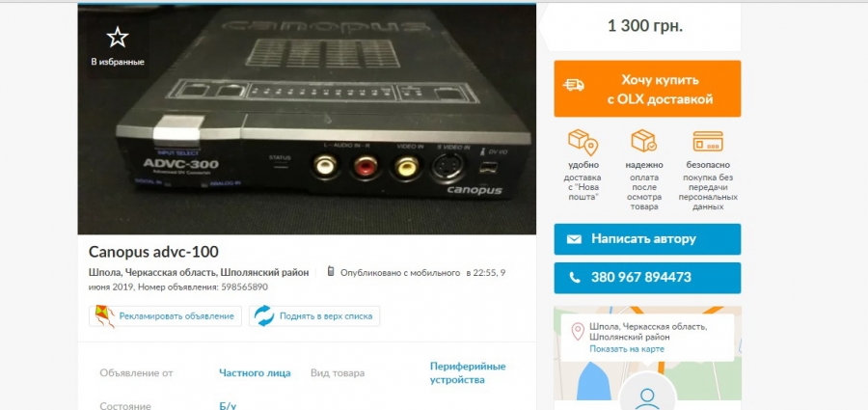The width and height of the screenshot is (868, 410).
Task: Open the Частного лица filter link
Action: coord(255,373)
